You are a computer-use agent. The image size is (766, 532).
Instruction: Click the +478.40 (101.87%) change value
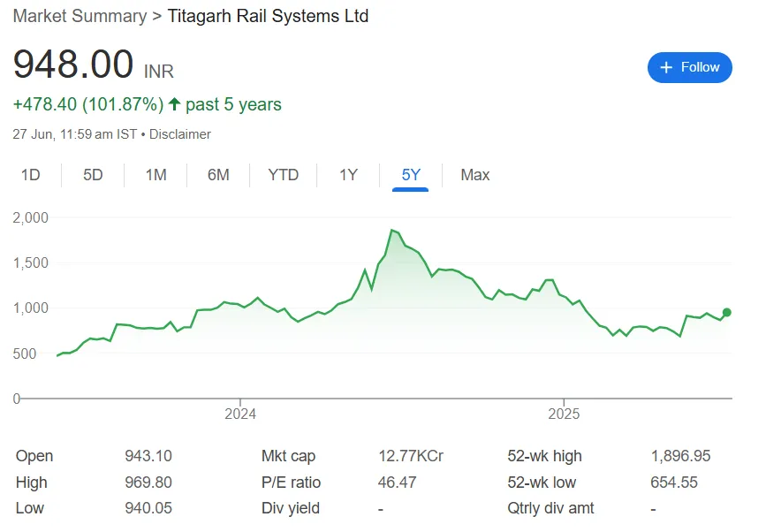[88, 104]
